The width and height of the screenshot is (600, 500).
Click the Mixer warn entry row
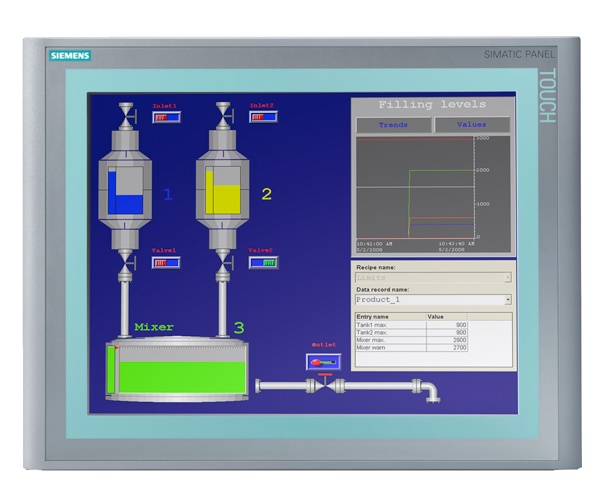coord(411,347)
